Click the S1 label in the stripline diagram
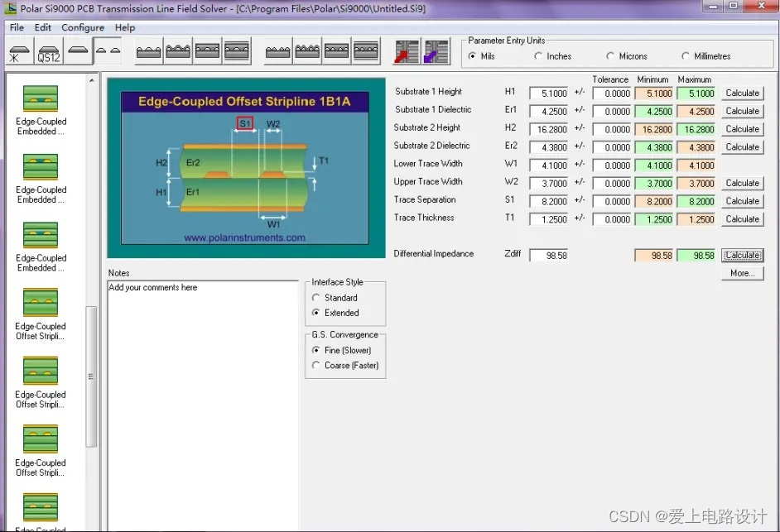This screenshot has width=780, height=532. (x=245, y=123)
